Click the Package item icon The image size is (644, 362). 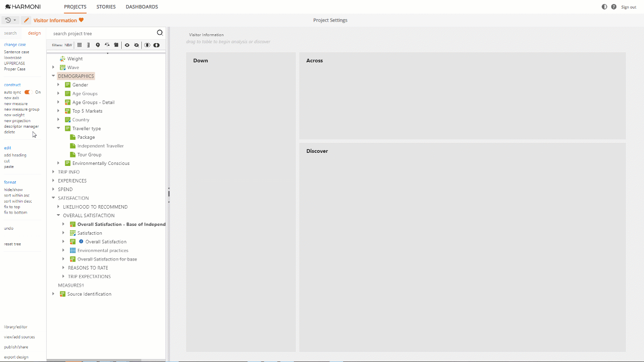coord(72,137)
